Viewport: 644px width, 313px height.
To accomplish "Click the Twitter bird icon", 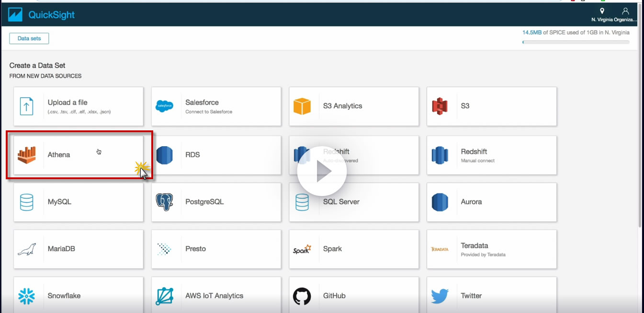I will coord(440,296).
